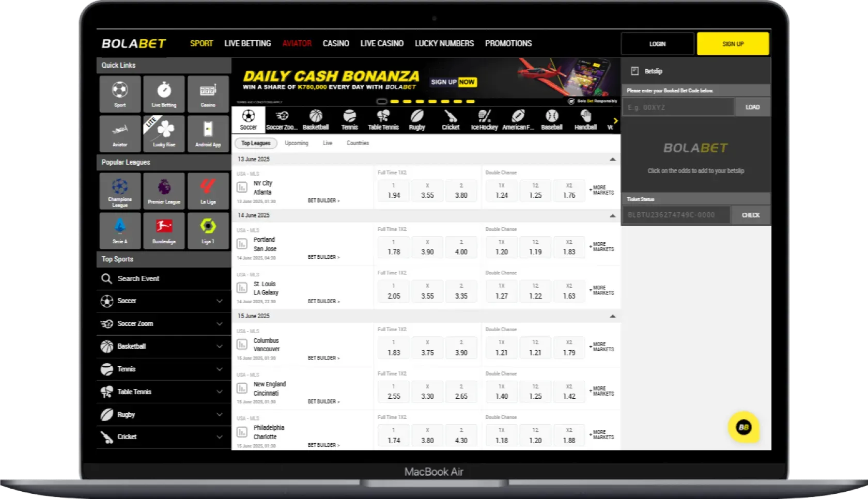Viewport: 868px width, 499px height.
Task: Choose Baseball in the sports icon bar
Action: (x=552, y=120)
